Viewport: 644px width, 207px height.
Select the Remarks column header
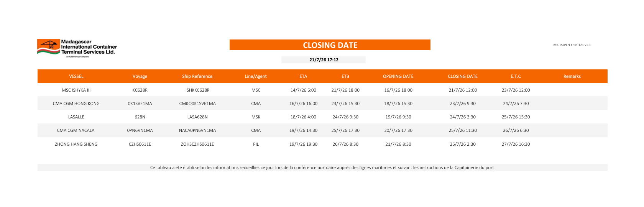(572, 76)
